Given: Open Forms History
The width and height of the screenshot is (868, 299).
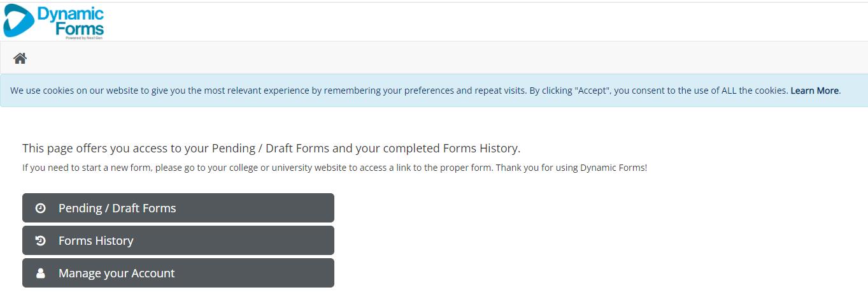Looking at the screenshot, I should 96,240.
